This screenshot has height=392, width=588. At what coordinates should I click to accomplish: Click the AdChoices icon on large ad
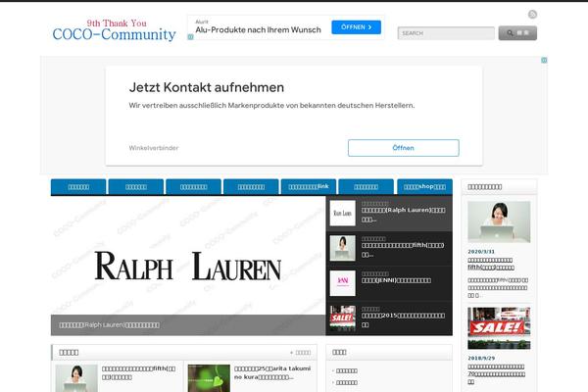544,60
